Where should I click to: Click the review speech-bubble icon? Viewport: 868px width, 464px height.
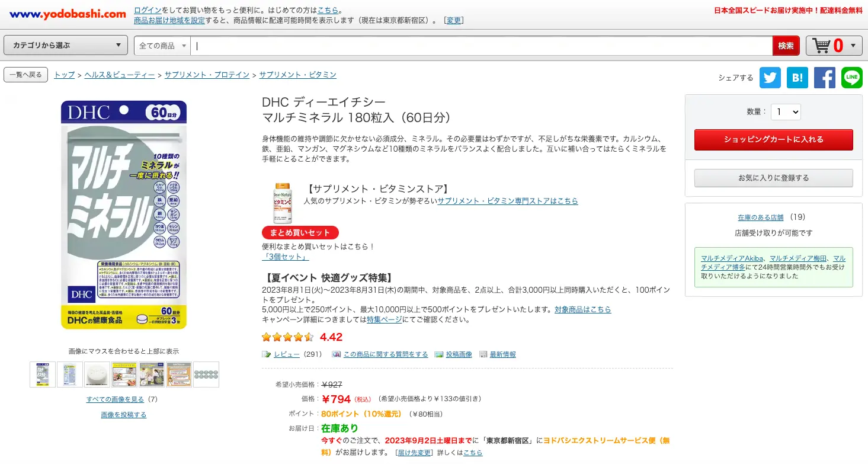point(267,354)
